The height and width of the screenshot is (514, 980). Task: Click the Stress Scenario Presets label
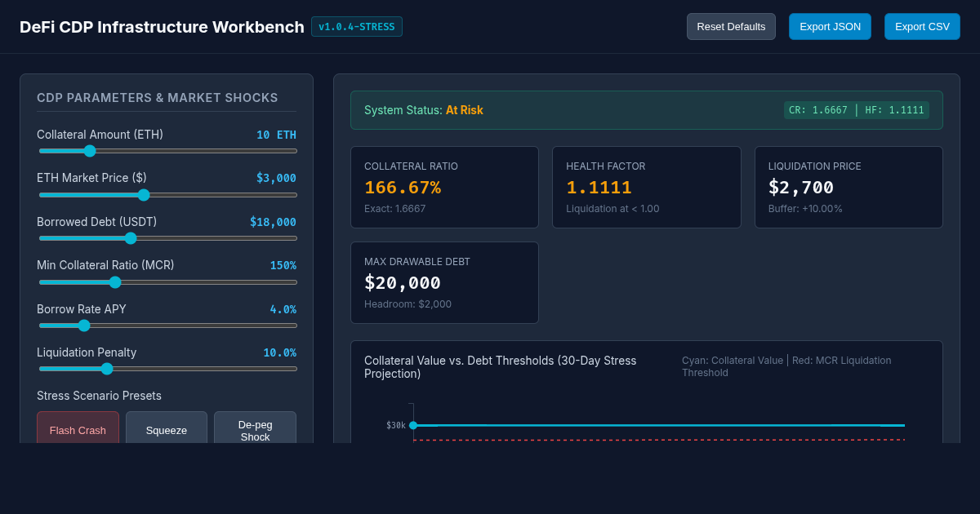[x=99, y=396]
